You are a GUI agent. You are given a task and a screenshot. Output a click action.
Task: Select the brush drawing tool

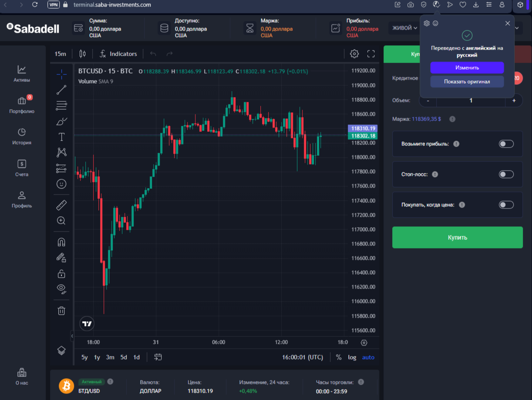coord(61,121)
